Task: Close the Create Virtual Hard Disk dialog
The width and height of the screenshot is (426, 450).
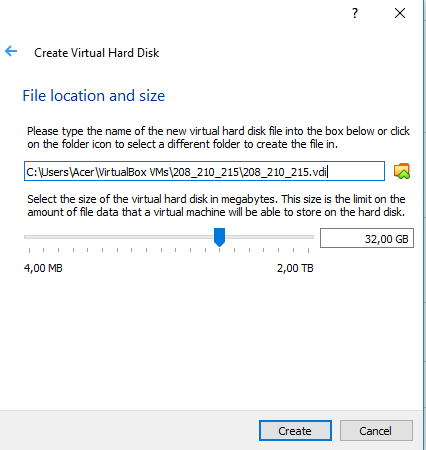Action: 400,13
